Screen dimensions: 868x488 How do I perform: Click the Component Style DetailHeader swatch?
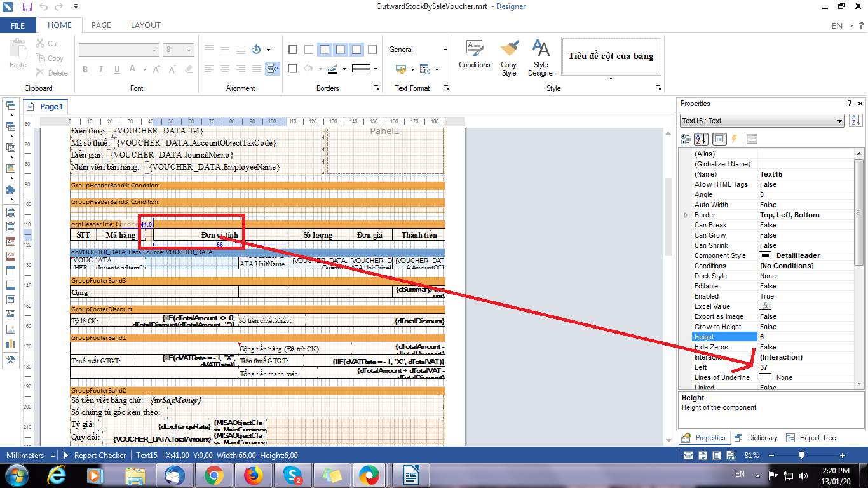[766, 255]
